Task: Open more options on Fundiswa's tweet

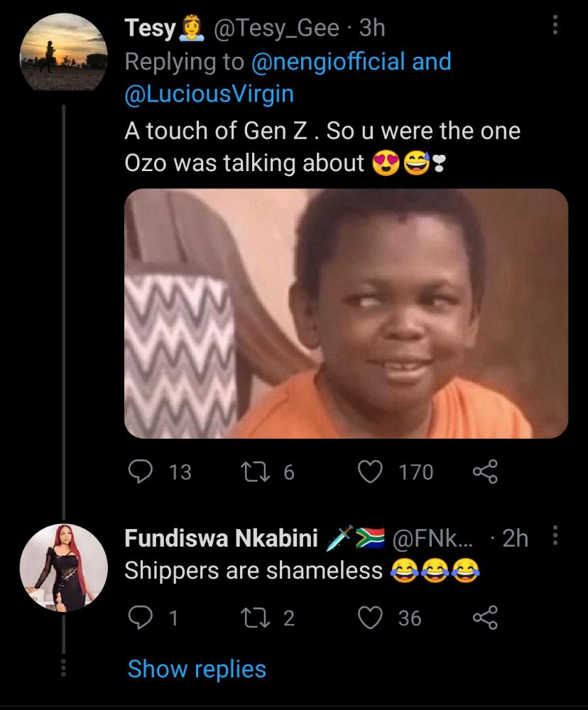Action: pyautogui.click(x=555, y=538)
